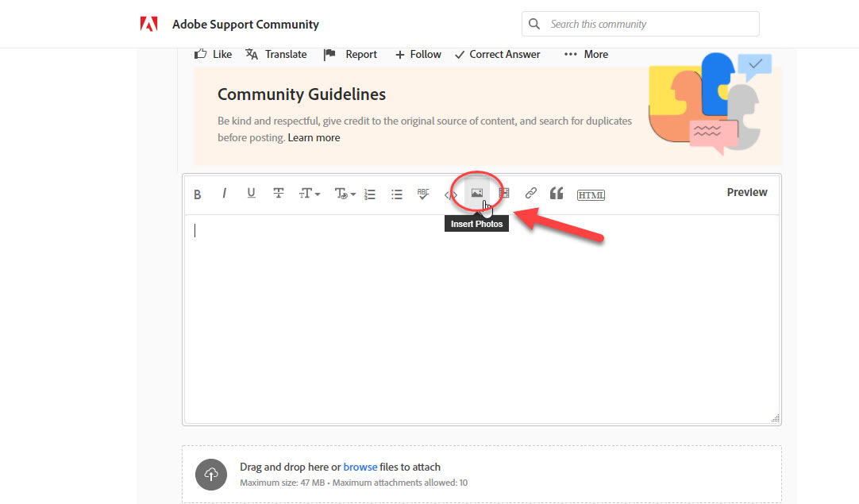
Task: Insert a hyperlink using the link icon
Action: 530,193
